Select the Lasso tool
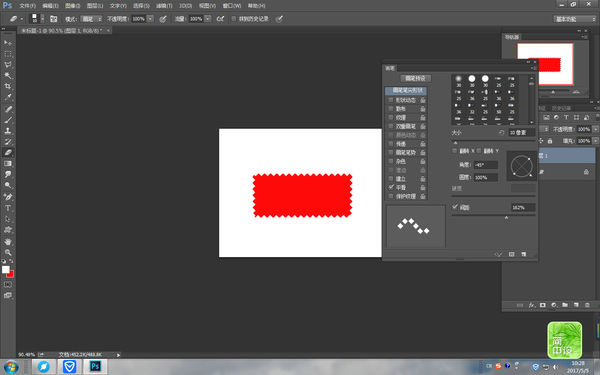This screenshot has width=600, height=375. [x=8, y=65]
